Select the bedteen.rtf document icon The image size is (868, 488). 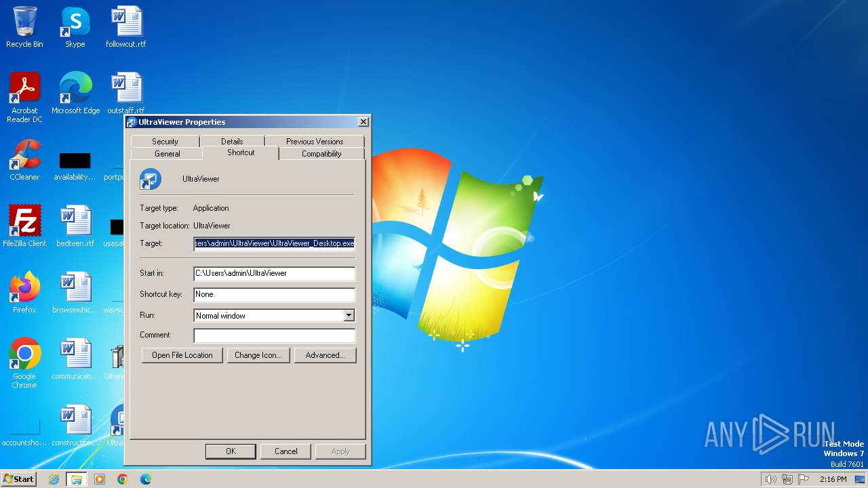coord(75,226)
